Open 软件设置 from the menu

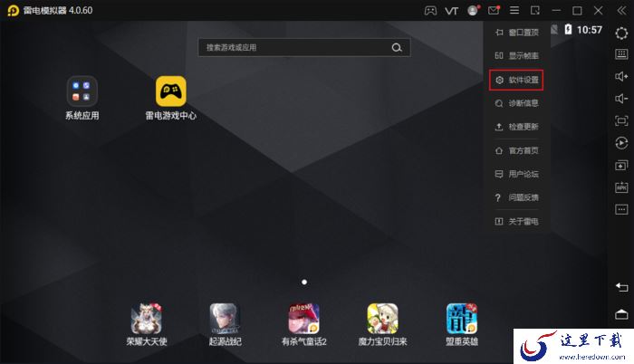[x=516, y=80]
